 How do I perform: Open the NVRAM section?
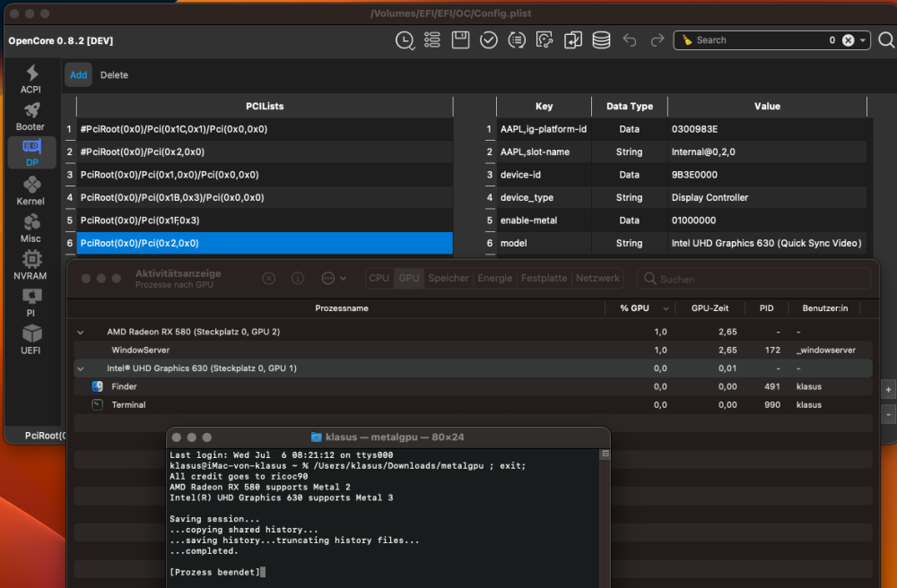[30, 265]
